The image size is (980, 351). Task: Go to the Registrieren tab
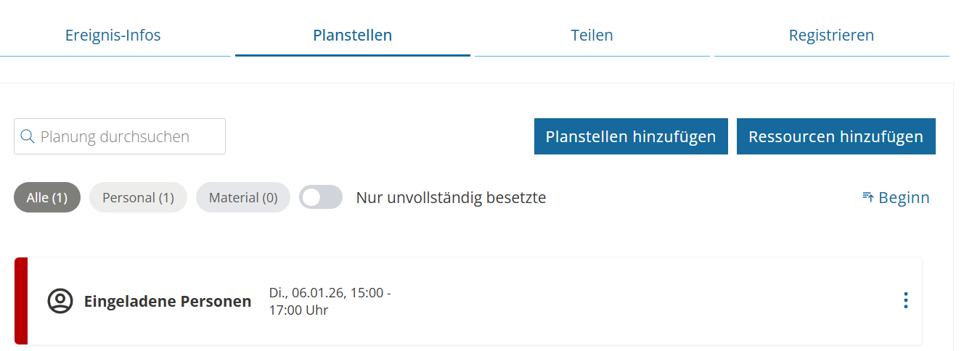click(x=831, y=35)
